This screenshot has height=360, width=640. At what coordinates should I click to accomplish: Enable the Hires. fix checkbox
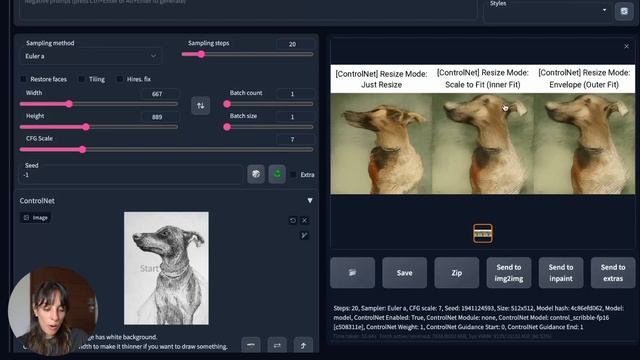point(119,79)
